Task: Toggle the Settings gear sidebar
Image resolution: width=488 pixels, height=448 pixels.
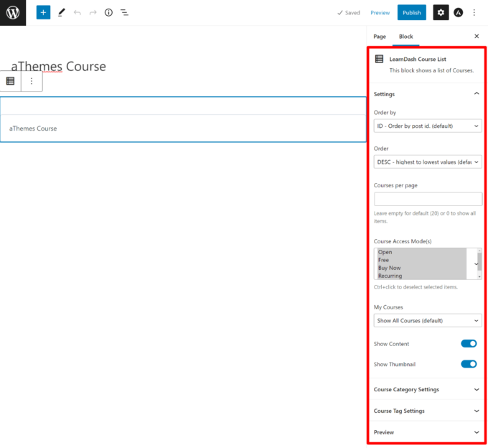Action: (441, 12)
